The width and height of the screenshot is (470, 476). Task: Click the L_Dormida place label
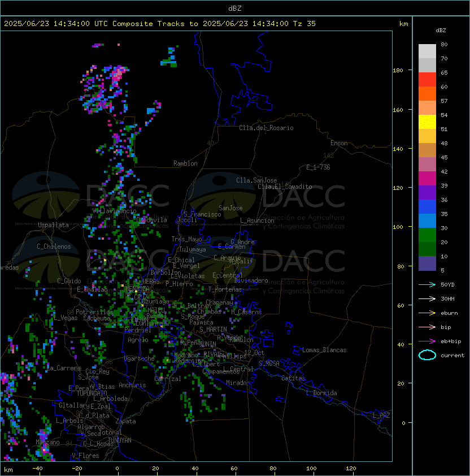[321, 393]
